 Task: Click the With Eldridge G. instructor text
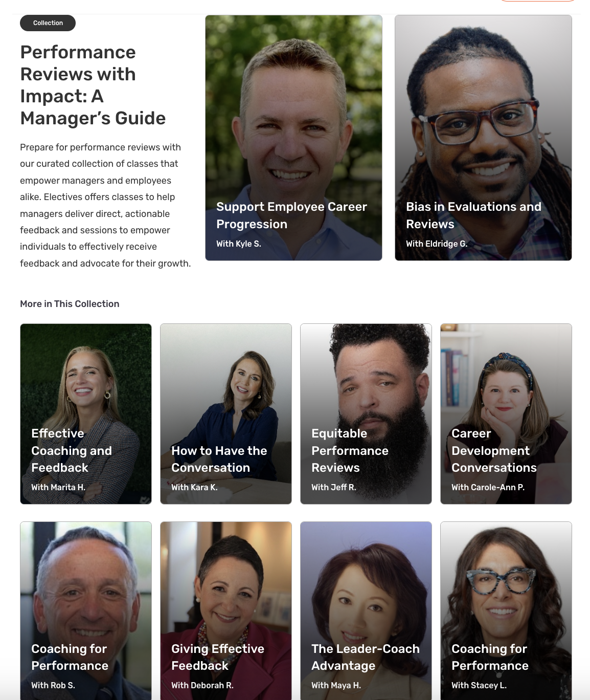(x=437, y=244)
